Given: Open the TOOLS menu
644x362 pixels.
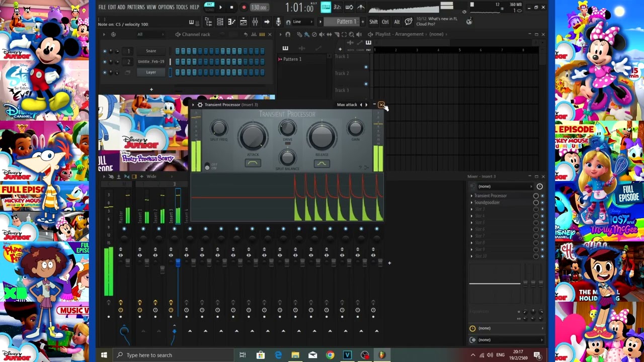Looking at the screenshot, I should [182, 7].
